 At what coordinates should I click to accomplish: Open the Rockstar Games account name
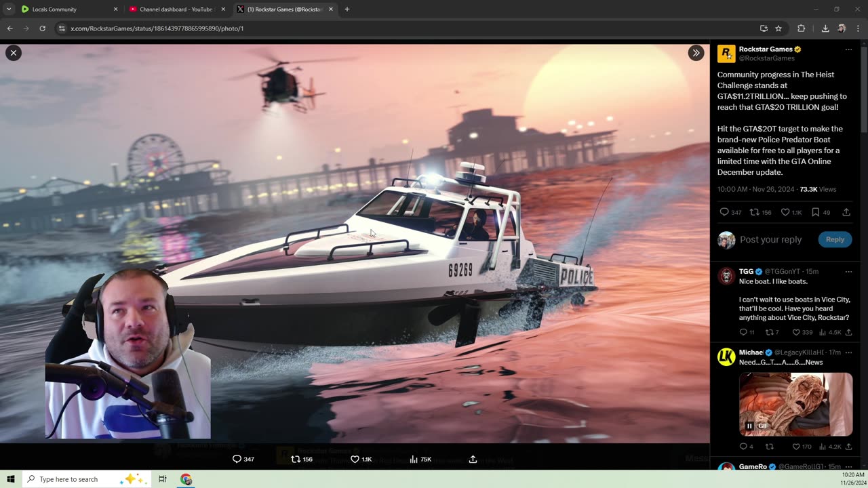(x=766, y=49)
